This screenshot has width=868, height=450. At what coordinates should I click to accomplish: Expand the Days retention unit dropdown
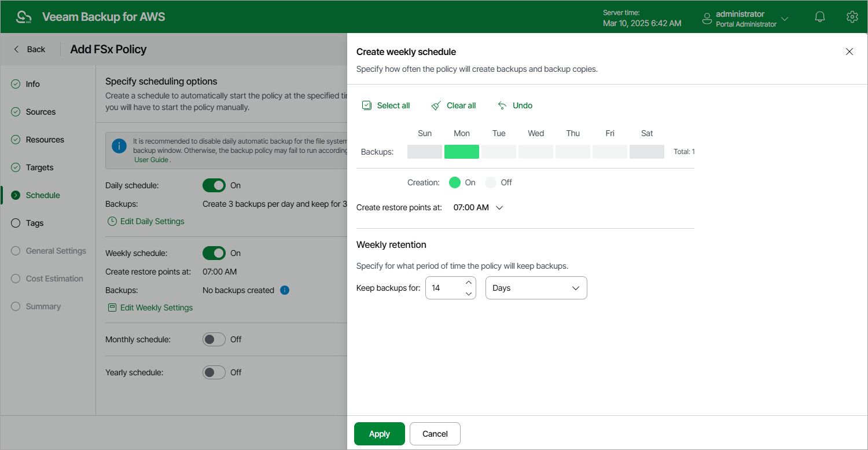536,288
